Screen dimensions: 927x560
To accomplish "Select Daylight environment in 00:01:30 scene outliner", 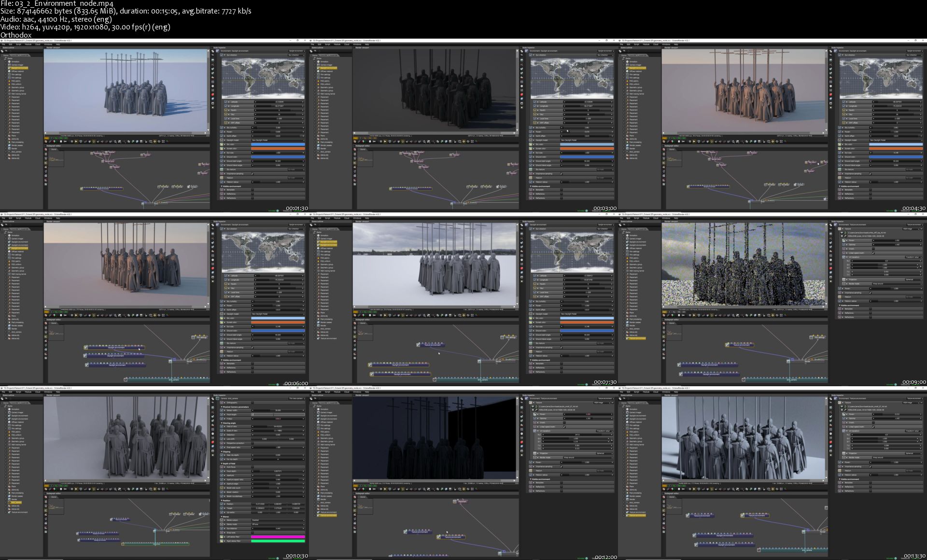I will (18, 68).
